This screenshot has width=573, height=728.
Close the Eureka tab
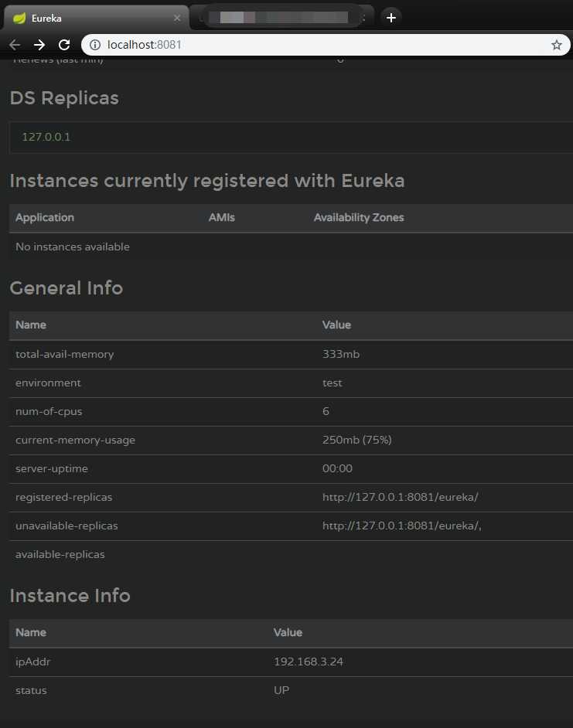tap(177, 18)
